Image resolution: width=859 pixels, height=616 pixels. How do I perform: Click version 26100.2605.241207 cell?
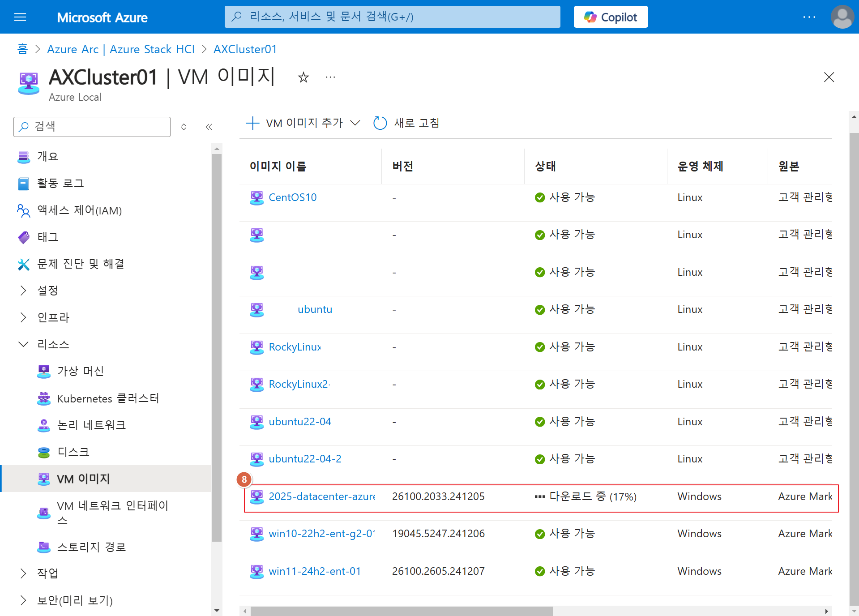coord(438,571)
